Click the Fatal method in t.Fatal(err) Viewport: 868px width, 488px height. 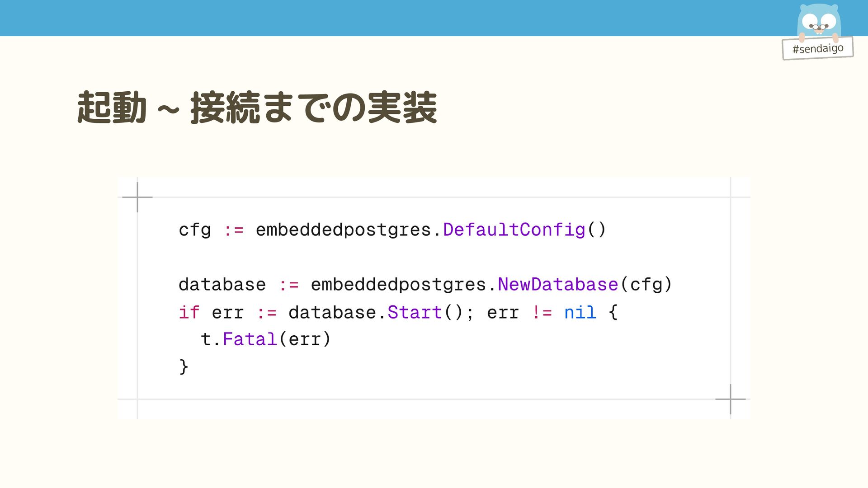click(x=250, y=339)
